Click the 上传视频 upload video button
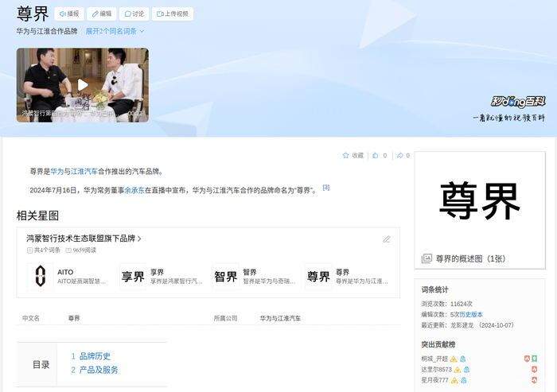This screenshot has width=557, height=392. (173, 14)
